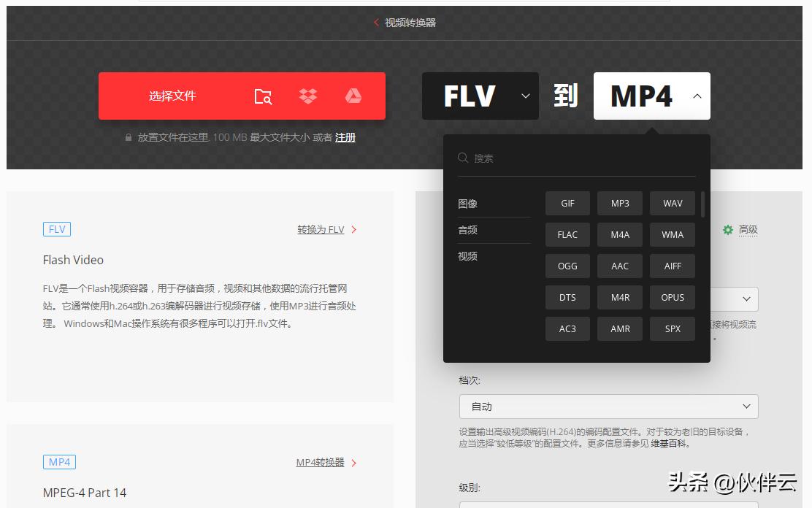Select the 视频 format category
Image resolution: width=812 pixels, height=508 pixels.
tap(467, 256)
